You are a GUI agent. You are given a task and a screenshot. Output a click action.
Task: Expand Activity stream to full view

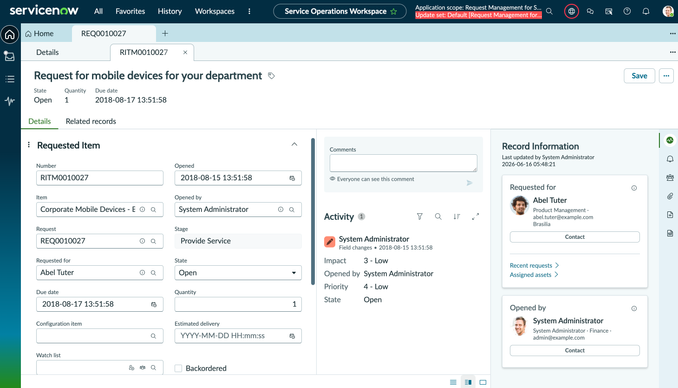tap(475, 216)
